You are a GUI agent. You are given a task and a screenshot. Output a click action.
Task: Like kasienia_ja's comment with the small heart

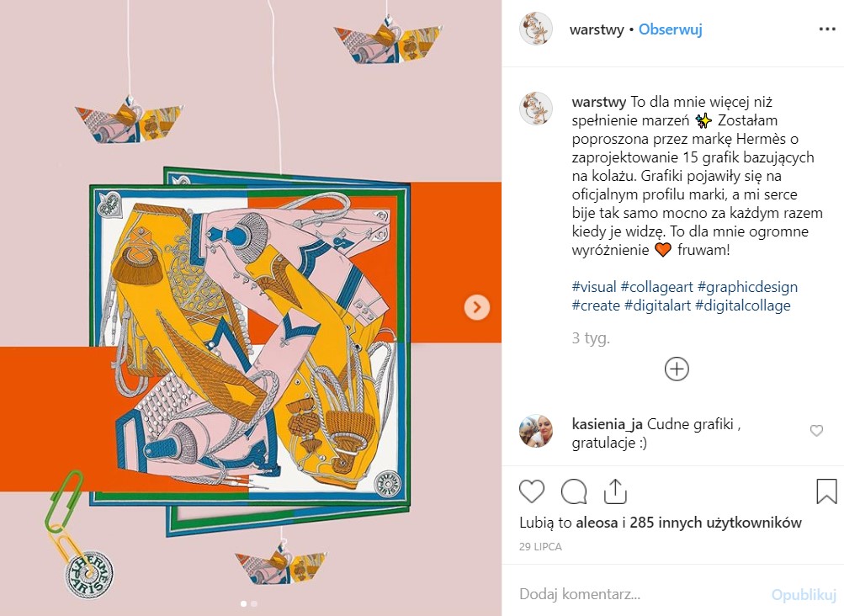[x=816, y=430]
